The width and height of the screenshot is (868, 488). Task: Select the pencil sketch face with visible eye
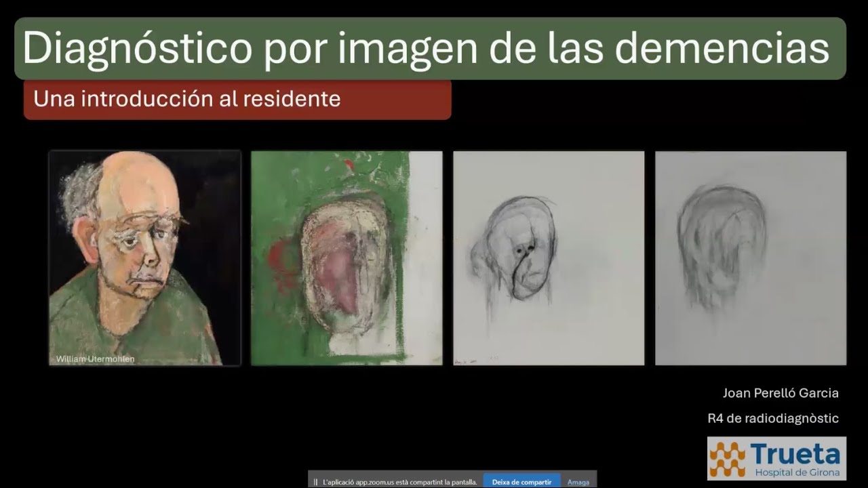[x=549, y=258]
